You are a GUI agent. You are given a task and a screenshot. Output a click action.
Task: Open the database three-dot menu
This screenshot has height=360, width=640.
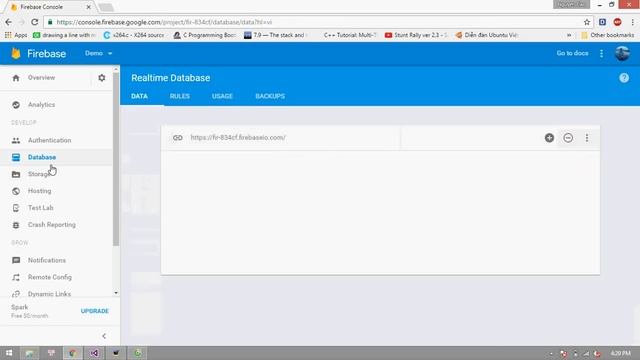click(x=587, y=138)
